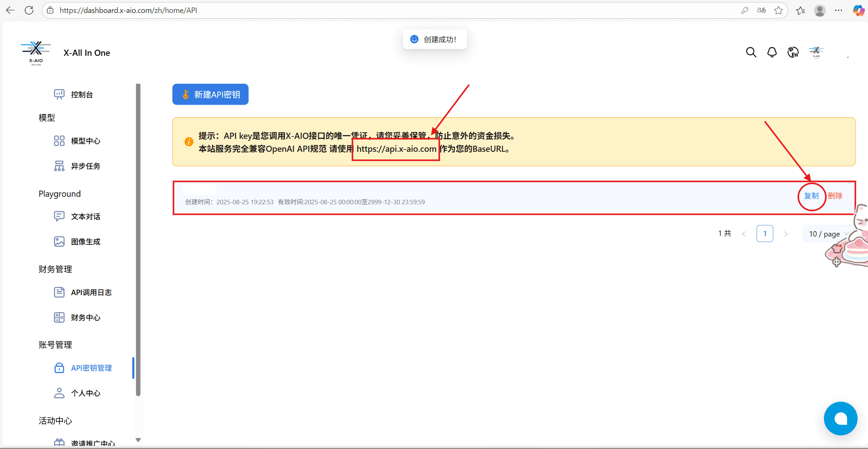Viewport: 868px width, 449px height.
Task: Favorite this page with star icon
Action: 779,10
